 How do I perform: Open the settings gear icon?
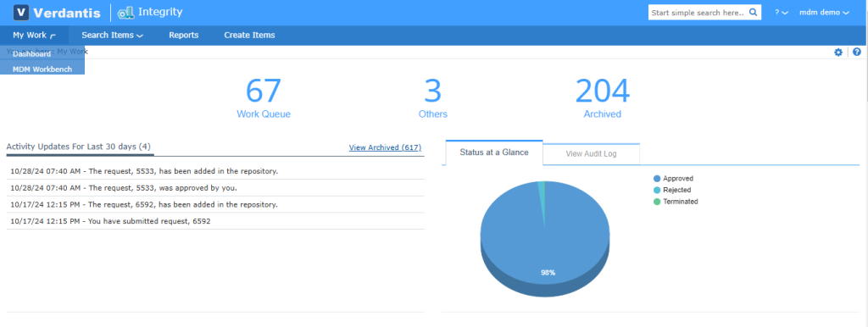(838, 52)
